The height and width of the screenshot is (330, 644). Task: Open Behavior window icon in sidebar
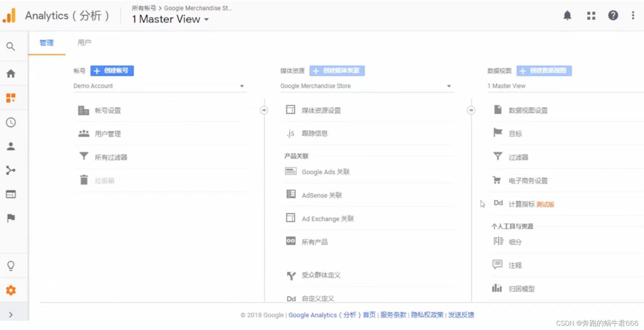click(x=11, y=194)
